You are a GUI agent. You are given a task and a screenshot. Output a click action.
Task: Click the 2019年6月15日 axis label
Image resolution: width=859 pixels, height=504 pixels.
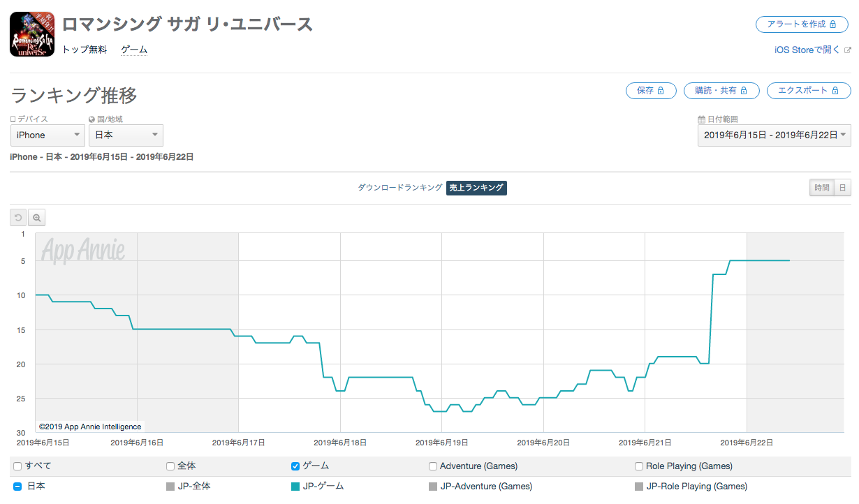coord(43,443)
